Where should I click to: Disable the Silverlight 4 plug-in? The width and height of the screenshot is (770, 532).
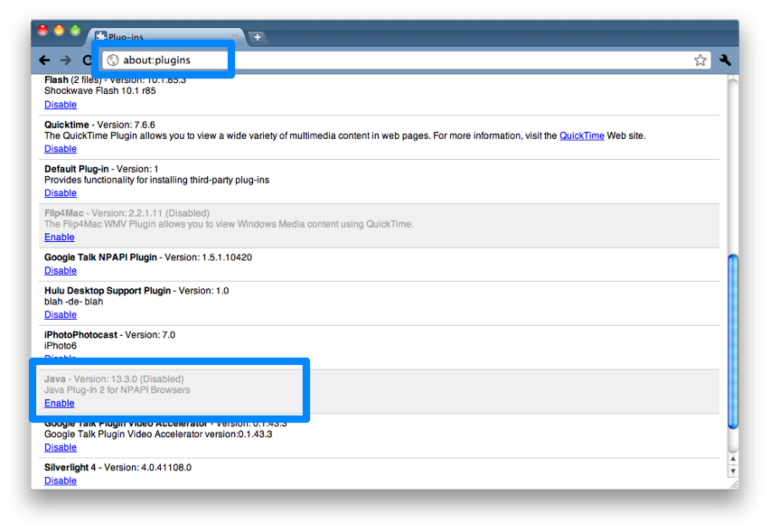pos(61,481)
